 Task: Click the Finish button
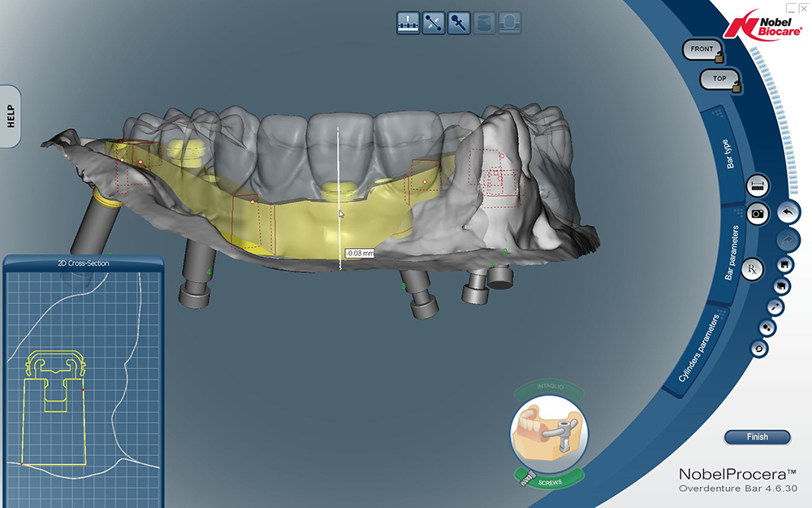pos(757,437)
